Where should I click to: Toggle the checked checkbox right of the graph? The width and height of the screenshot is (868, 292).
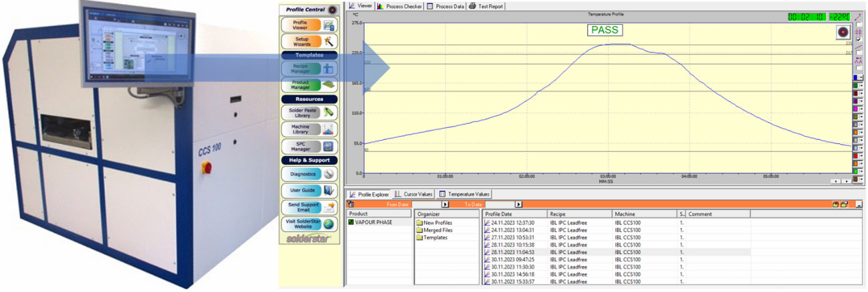pos(859,39)
